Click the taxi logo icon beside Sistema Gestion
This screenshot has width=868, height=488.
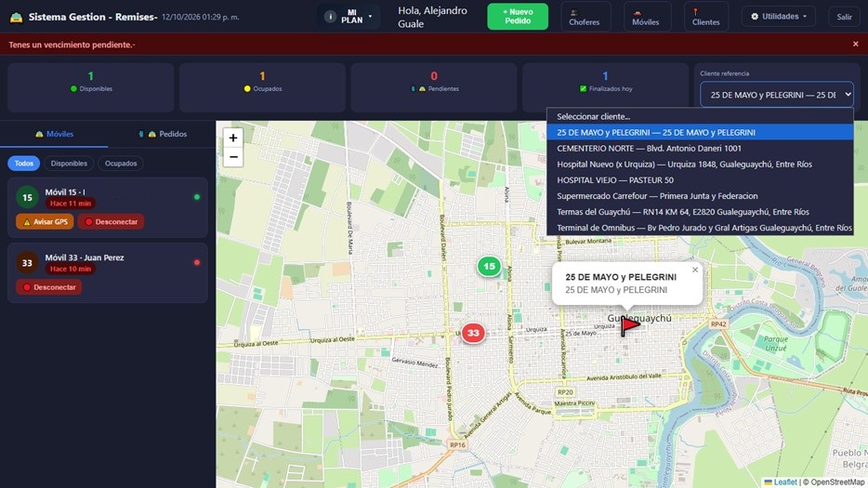[x=16, y=17]
